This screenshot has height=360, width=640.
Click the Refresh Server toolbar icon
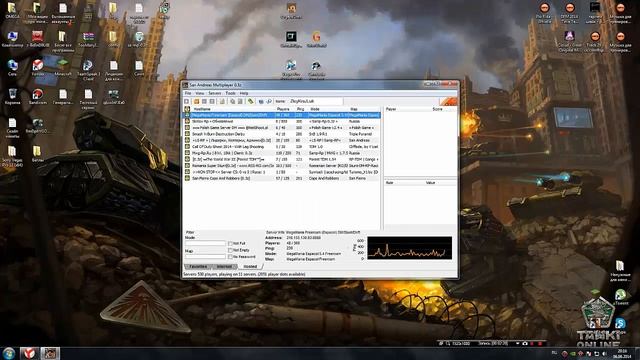[x=212, y=101]
